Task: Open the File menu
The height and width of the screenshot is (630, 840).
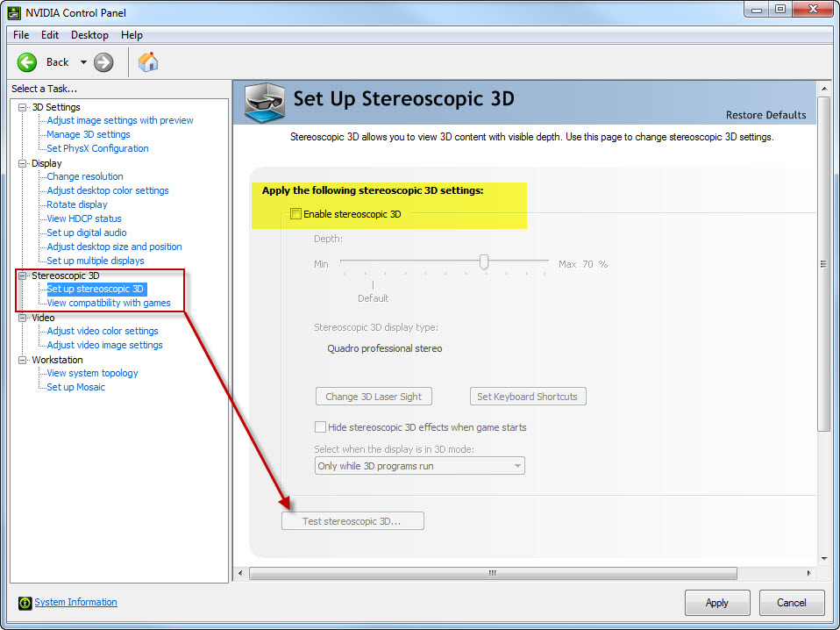Action: point(21,35)
